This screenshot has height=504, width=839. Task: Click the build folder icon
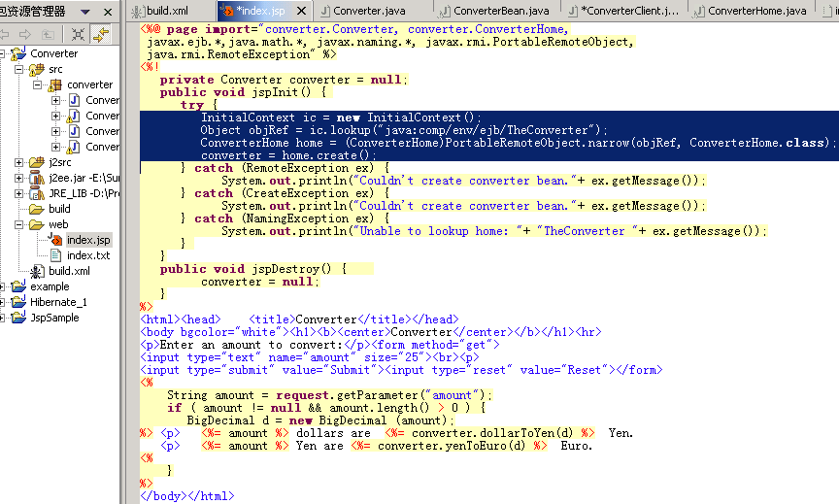tap(36, 209)
